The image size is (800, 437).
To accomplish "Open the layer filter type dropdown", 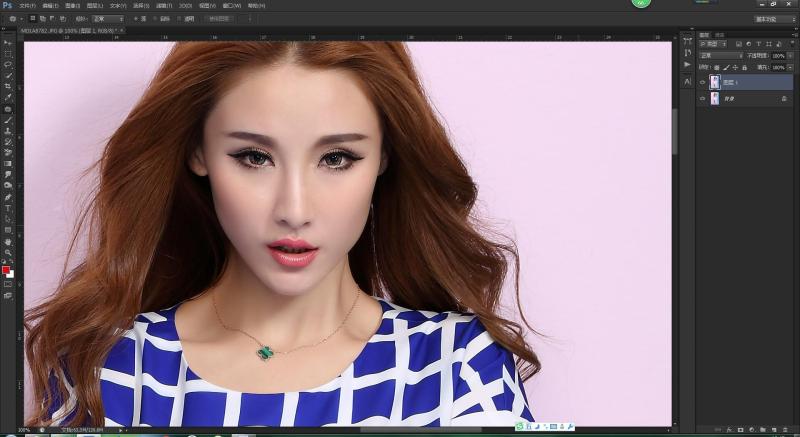I will coord(715,44).
